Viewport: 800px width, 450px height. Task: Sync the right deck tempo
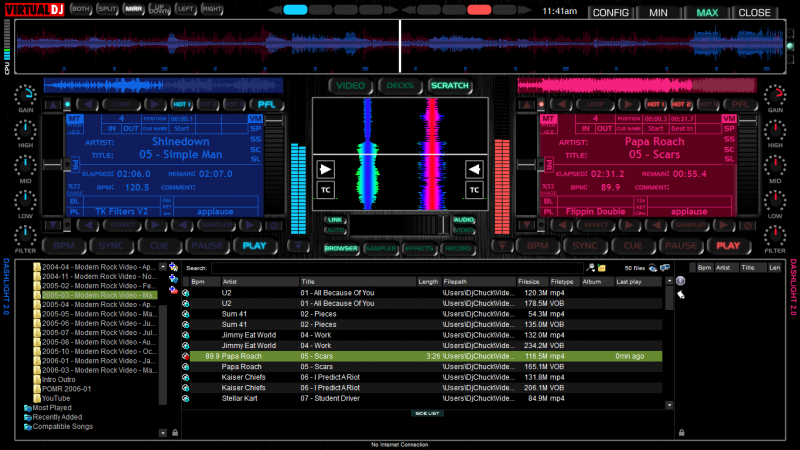[585, 246]
